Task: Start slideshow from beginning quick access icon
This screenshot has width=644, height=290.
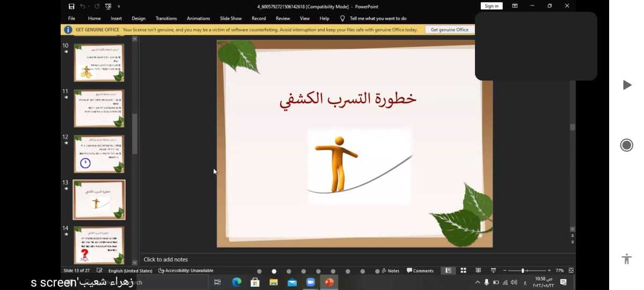Action: (108, 6)
